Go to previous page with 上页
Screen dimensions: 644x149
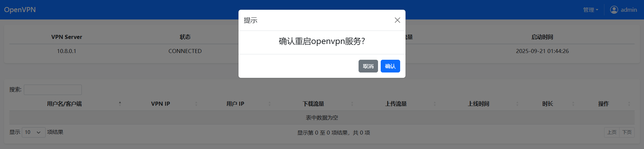tap(611, 132)
